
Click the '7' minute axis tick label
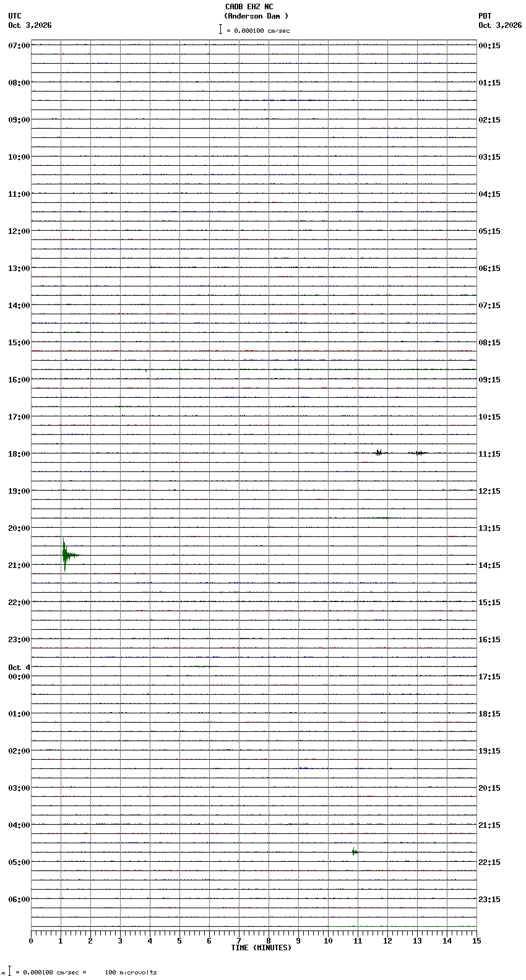click(x=239, y=941)
